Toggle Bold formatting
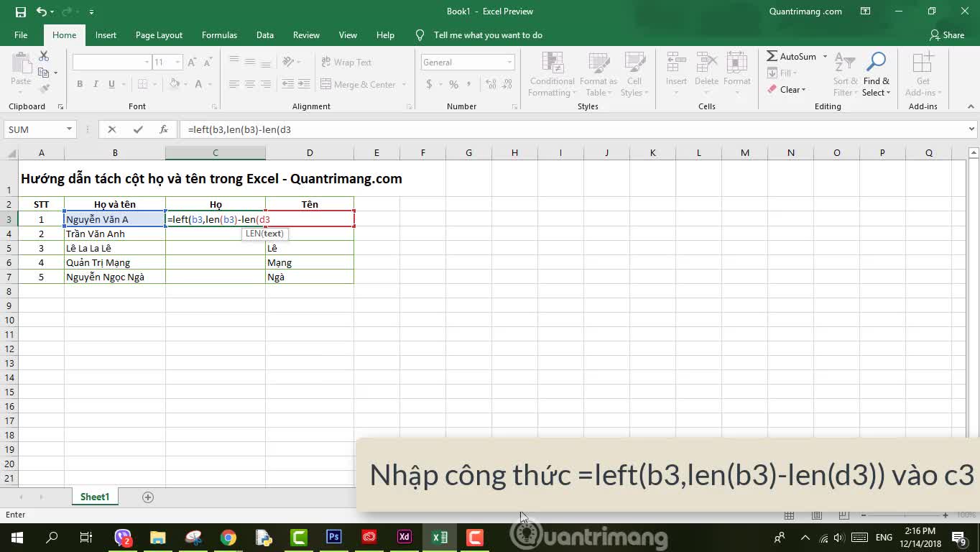The height and width of the screenshot is (552, 980). [80, 84]
